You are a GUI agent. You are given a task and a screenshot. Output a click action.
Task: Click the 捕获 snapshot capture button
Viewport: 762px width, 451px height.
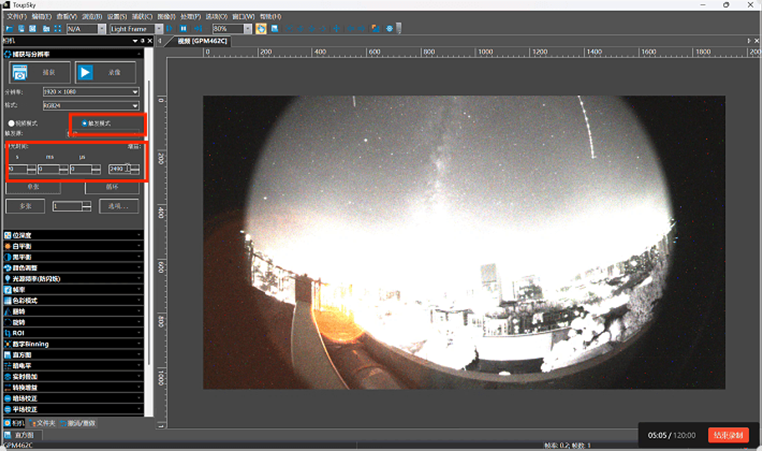click(x=38, y=72)
